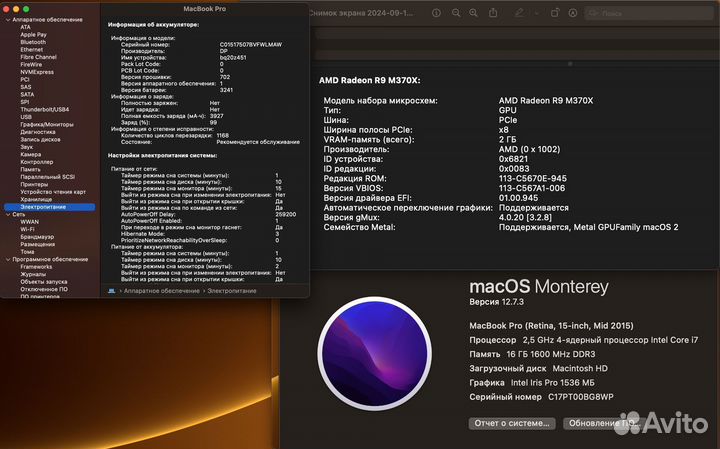This screenshot has width=720, height=449.
Task: Click the Обновление ПО… button
Action: 602,423
